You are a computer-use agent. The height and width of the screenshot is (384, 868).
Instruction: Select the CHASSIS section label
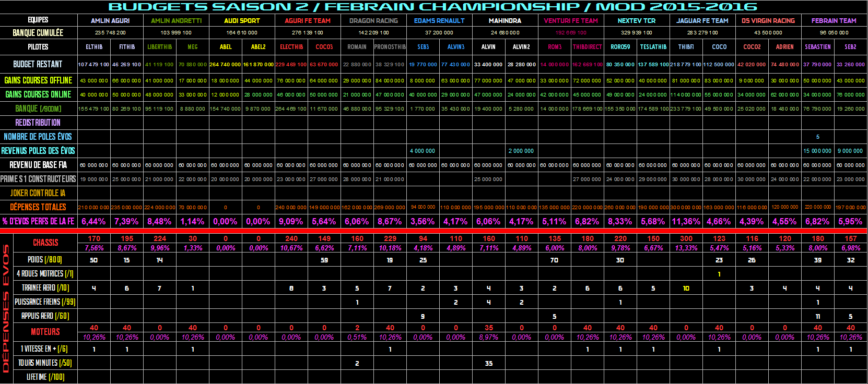coord(45,243)
